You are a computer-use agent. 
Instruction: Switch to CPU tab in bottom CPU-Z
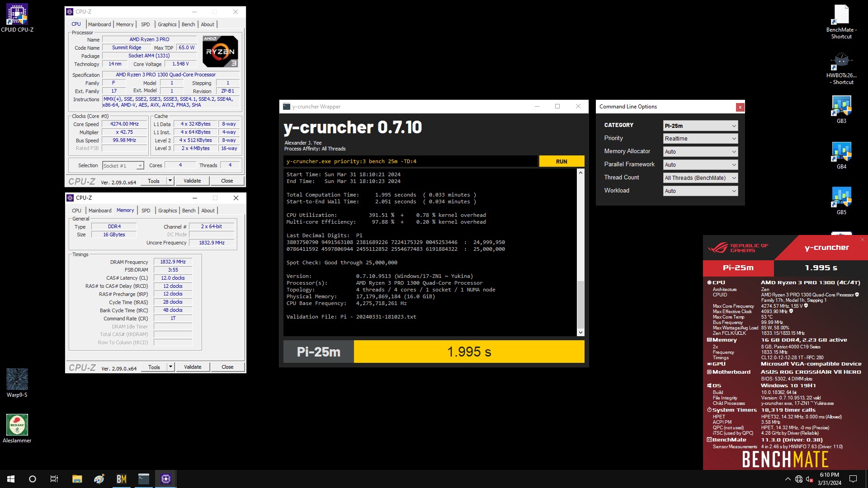tap(76, 211)
